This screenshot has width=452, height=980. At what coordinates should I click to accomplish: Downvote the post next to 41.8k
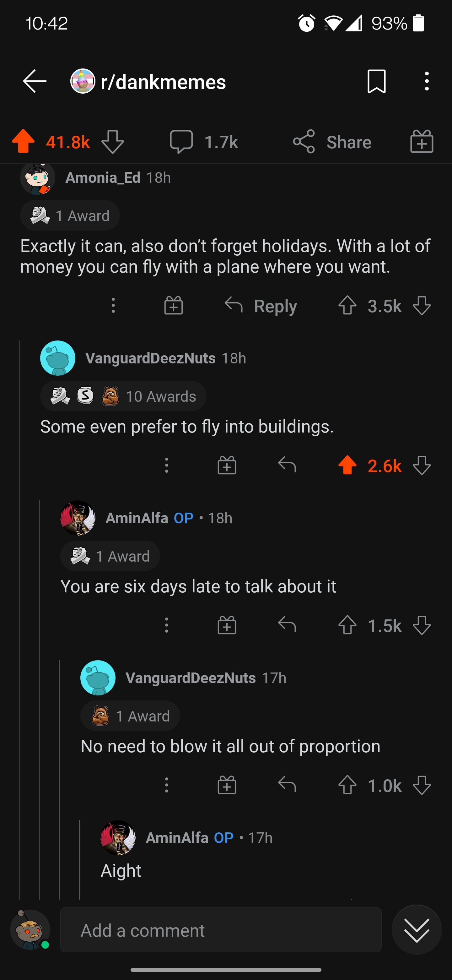tap(112, 142)
